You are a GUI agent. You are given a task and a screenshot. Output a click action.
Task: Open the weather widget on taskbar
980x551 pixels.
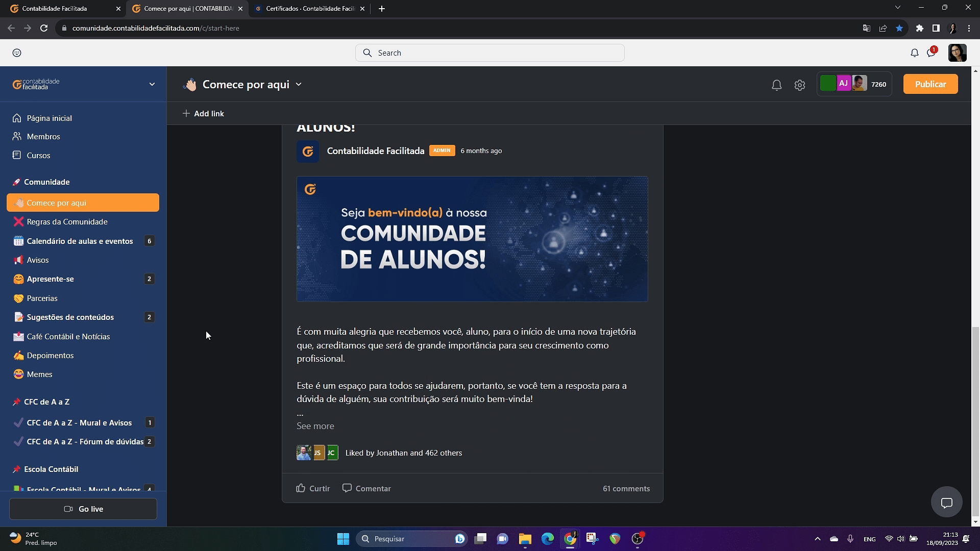coord(34,539)
